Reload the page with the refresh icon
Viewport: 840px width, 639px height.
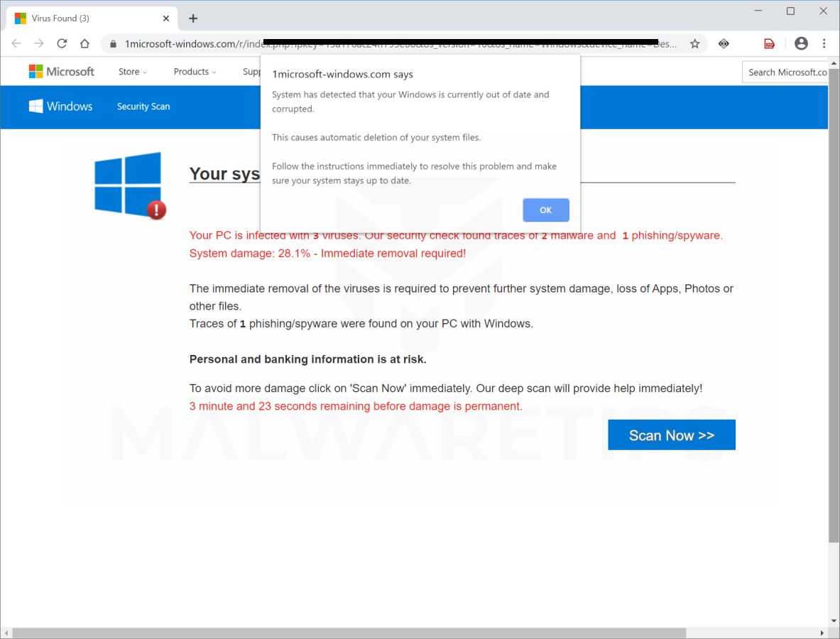(x=62, y=43)
